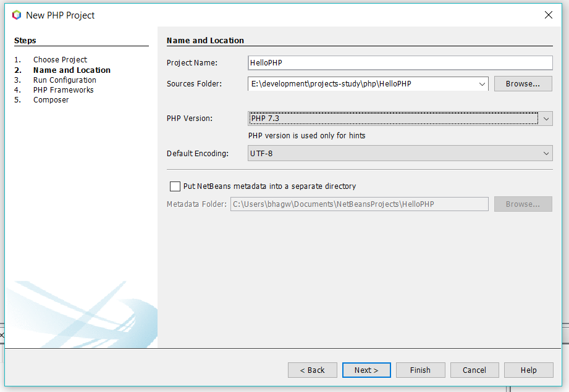569x392 pixels.
Task: Click the Project Name label
Action: pos(192,63)
